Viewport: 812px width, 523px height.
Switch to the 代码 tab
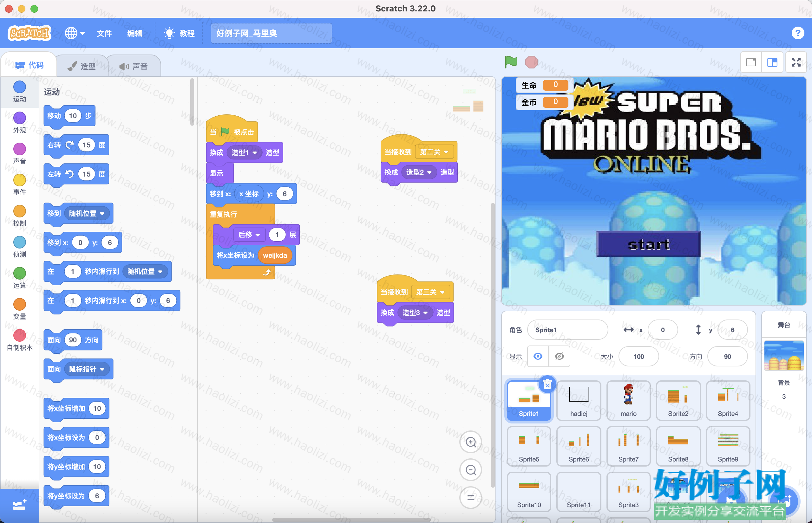[29, 65]
